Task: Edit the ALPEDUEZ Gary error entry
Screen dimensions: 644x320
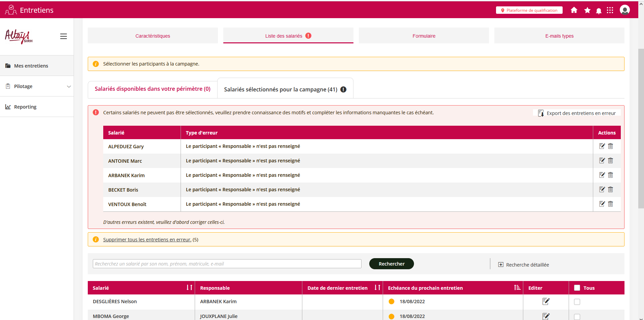Action: (602, 146)
